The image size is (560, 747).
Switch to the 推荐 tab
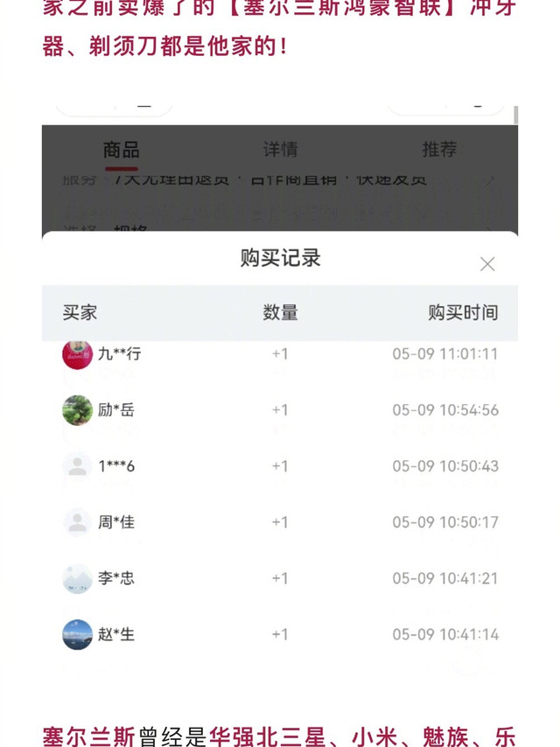click(x=439, y=149)
